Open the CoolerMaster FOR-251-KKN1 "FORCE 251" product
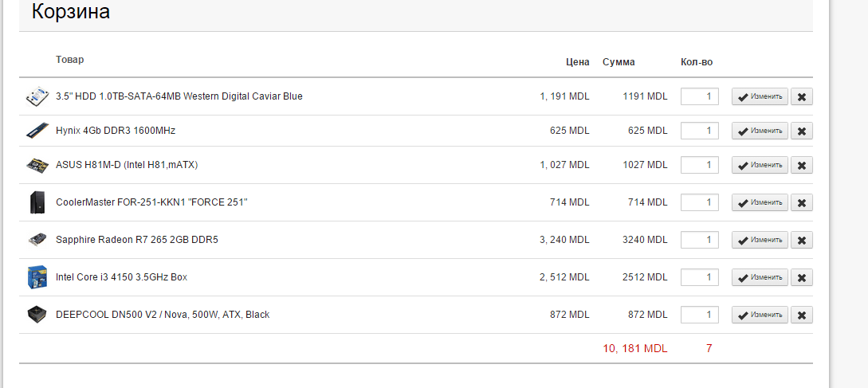This screenshot has height=388, width=868. click(x=151, y=202)
